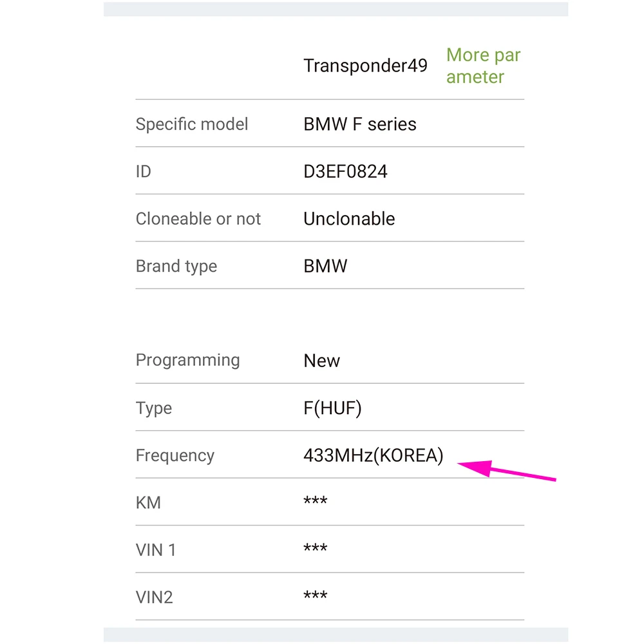Select the ID row label
Image resolution: width=644 pixels, height=644 pixels.
coord(144,171)
